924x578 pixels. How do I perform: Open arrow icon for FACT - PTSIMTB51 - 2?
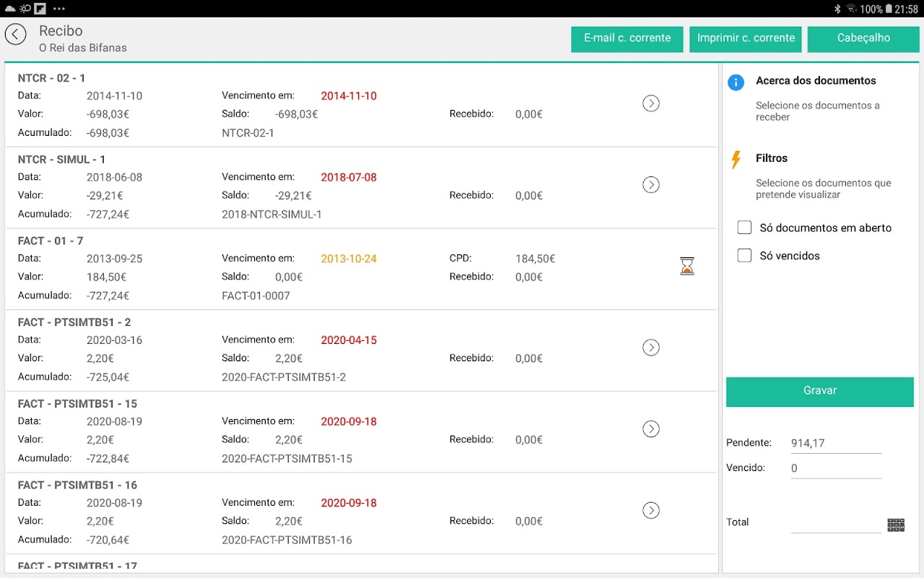[651, 348]
